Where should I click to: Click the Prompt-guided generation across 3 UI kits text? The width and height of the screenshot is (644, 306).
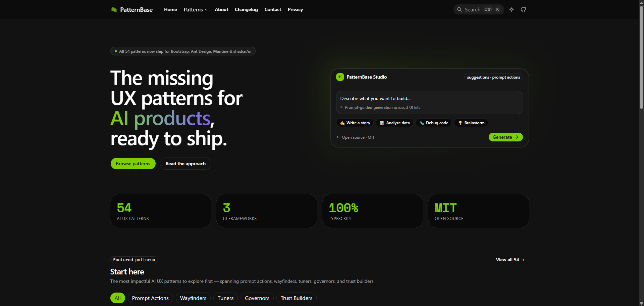tap(382, 107)
